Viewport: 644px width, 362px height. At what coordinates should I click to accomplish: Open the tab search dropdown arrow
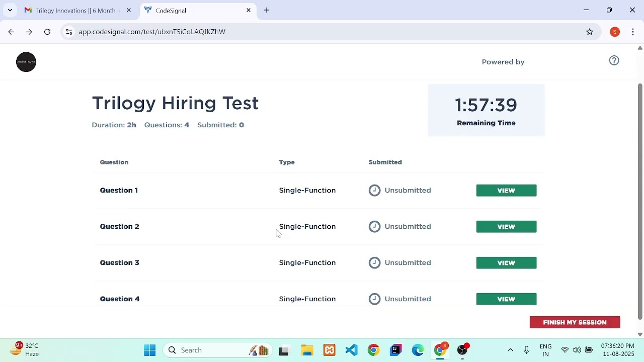click(10, 10)
